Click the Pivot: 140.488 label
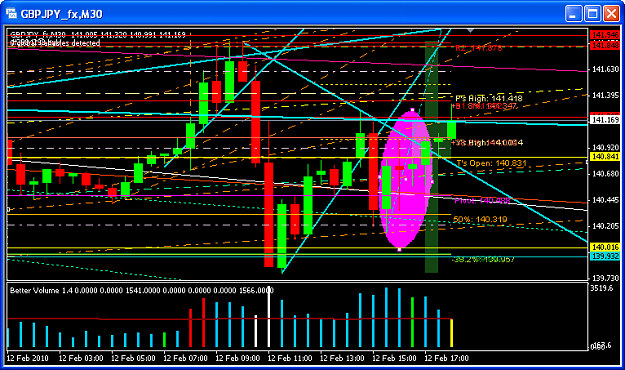The image size is (625, 370). pyautogui.click(x=482, y=201)
